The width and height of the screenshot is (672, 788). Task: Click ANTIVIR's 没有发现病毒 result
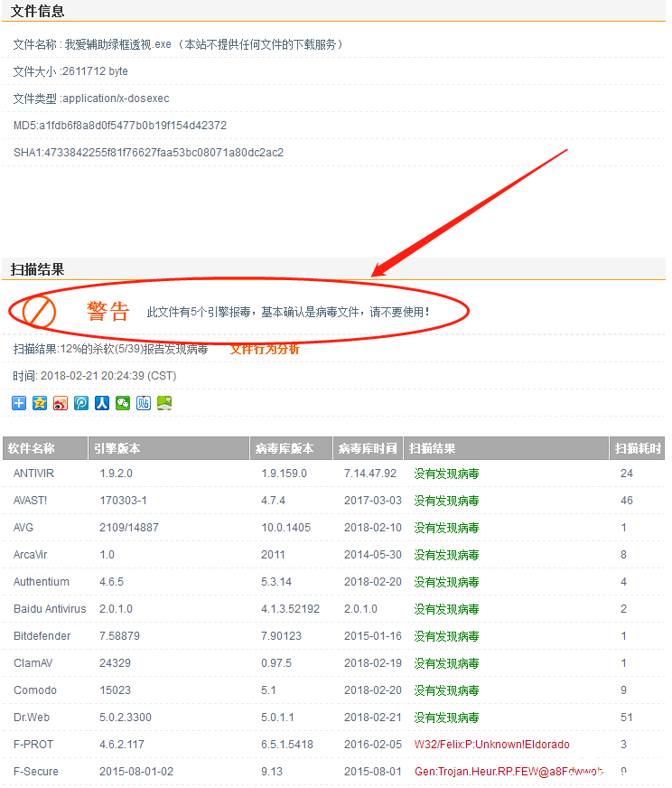point(446,474)
